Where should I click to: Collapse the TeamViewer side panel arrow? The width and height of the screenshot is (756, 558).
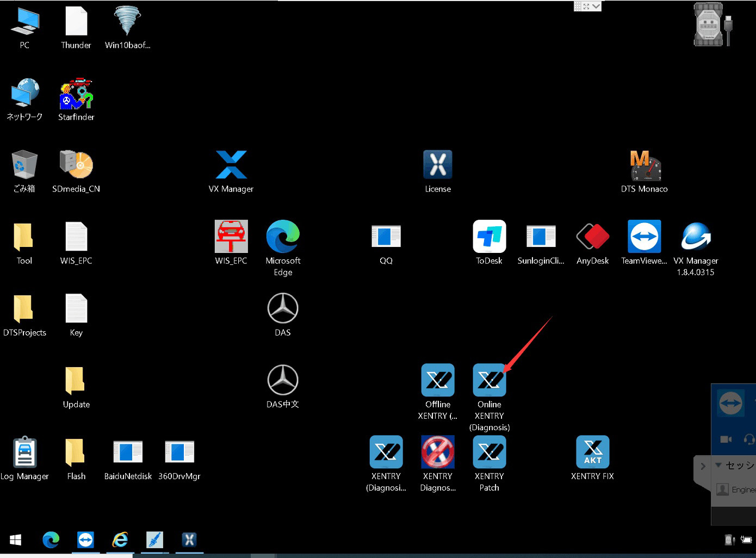point(702,466)
